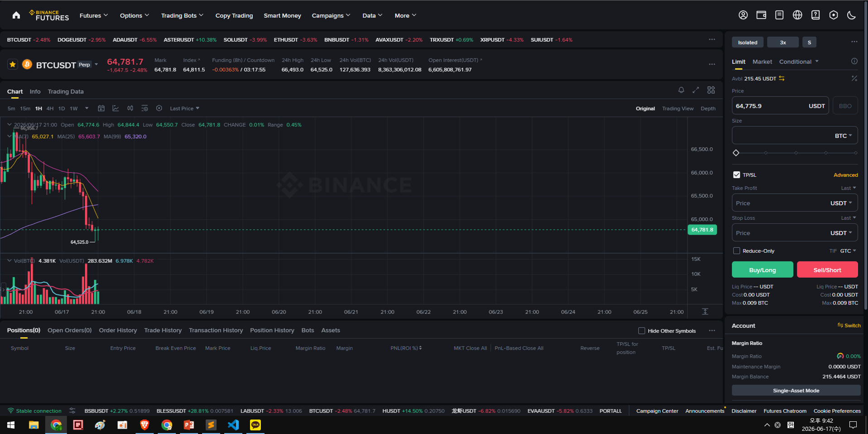This screenshot has height=434, width=868.
Task: Click the Buy/Long button
Action: pos(762,270)
